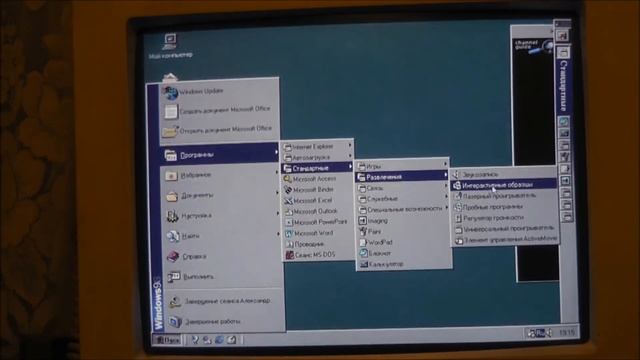Launch Imaging from Стандартные menu
Image resolution: width=640 pixels, height=360 pixels.
point(404,220)
